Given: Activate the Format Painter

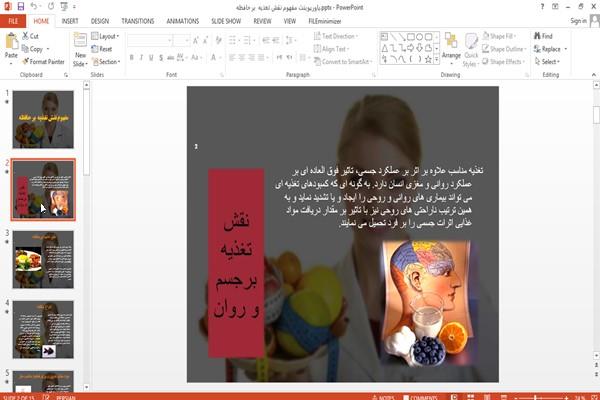Looking at the screenshot, I should tap(43, 62).
